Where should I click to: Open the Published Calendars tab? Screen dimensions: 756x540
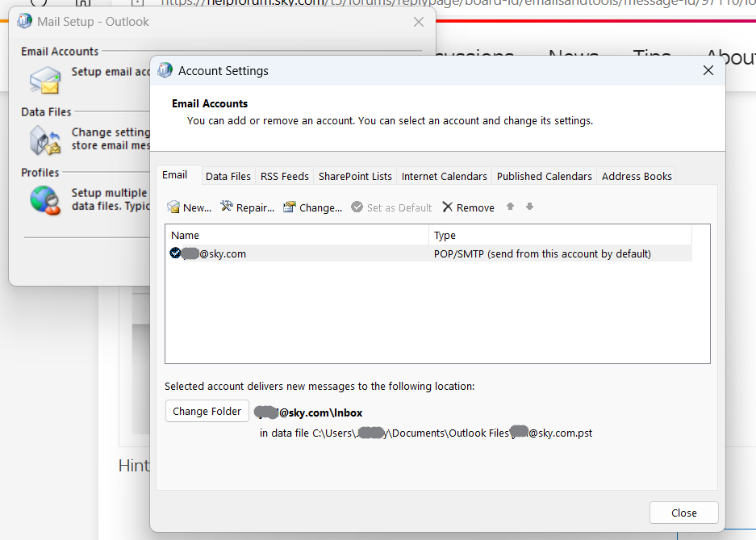tap(545, 176)
